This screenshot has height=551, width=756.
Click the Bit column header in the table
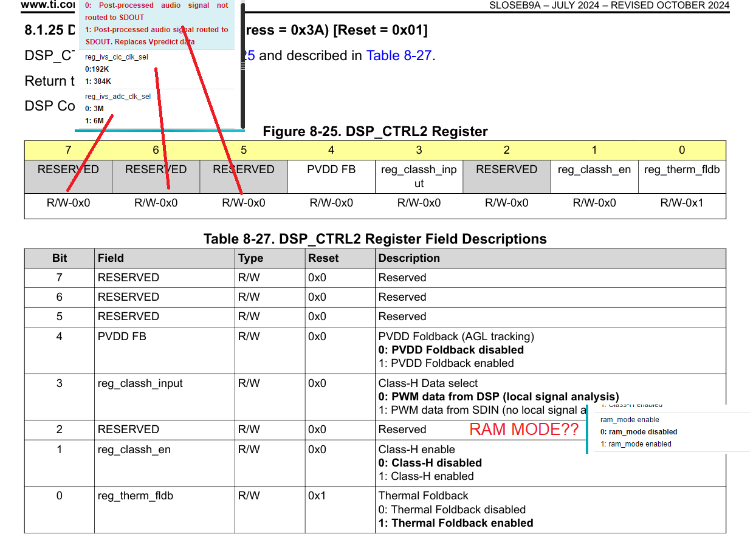(x=60, y=258)
